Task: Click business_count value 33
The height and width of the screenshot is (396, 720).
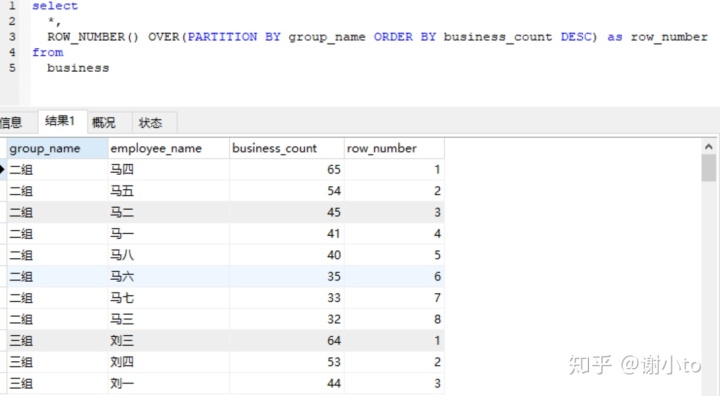Action: click(x=287, y=298)
